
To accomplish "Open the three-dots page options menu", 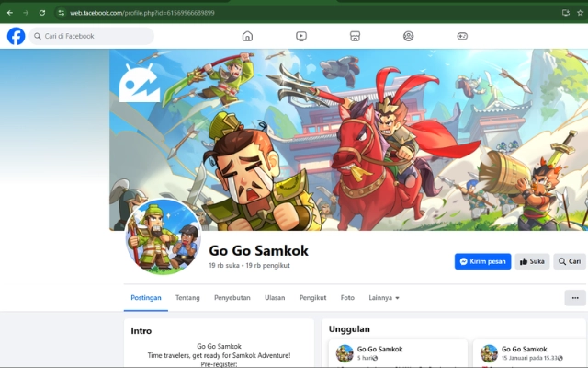I will point(575,298).
